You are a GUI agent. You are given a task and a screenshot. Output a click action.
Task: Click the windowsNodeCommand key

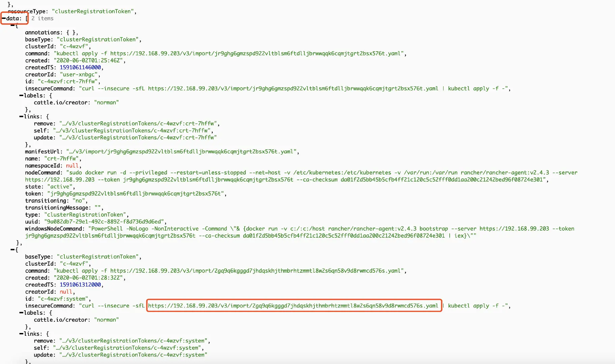53,229
